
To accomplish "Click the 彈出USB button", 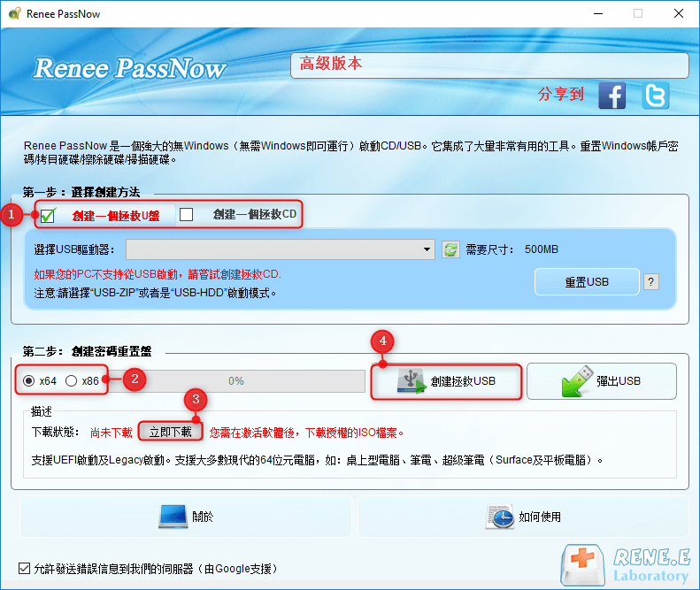I will pyautogui.click(x=602, y=381).
